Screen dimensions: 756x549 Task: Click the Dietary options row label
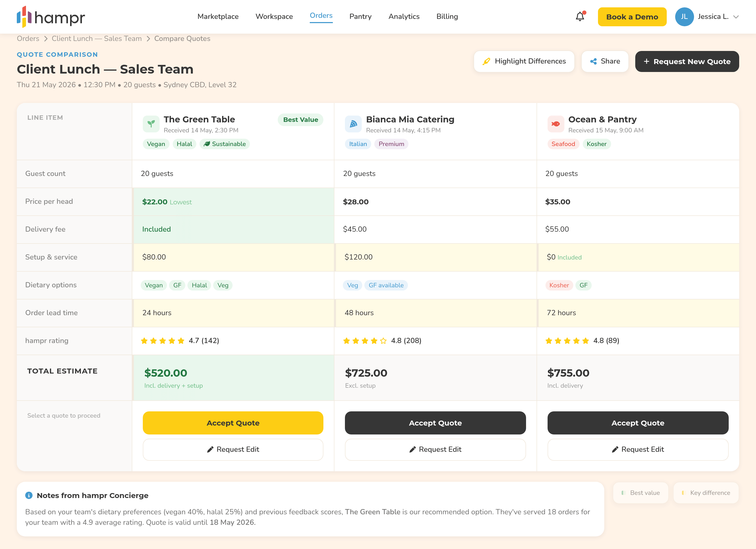[51, 285]
